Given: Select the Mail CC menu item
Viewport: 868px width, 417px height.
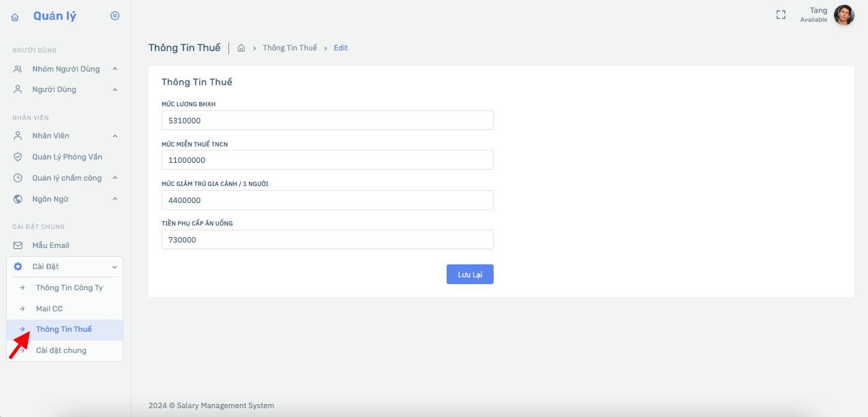Looking at the screenshot, I should click(49, 309).
